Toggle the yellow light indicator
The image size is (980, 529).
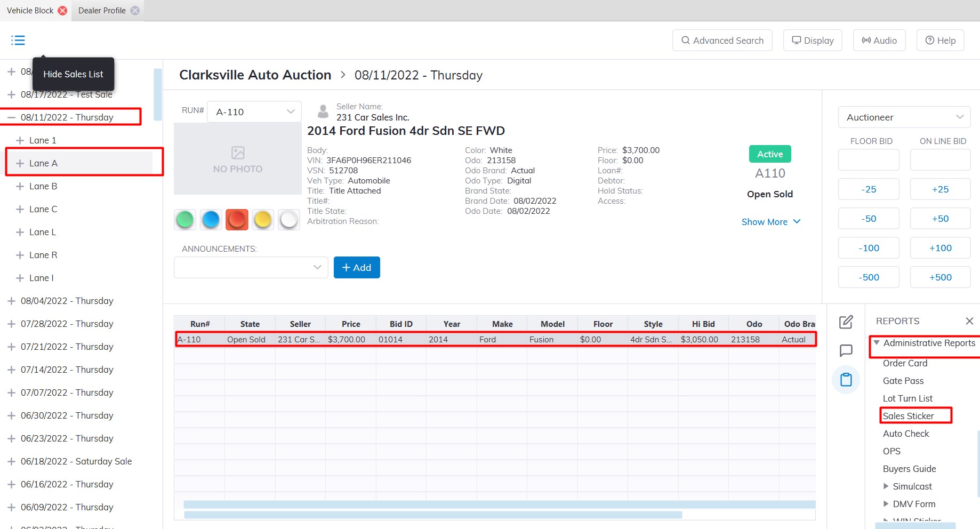(263, 220)
